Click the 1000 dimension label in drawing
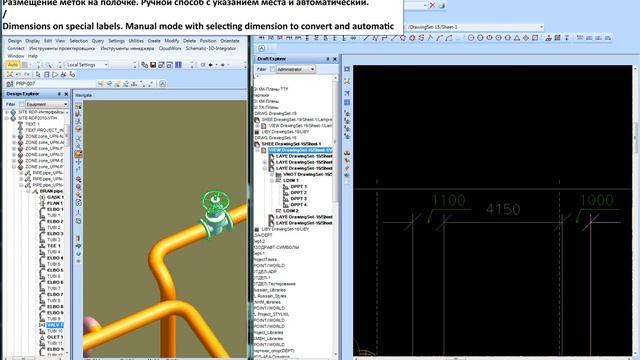Image resolution: width=640 pixels, height=360 pixels. [x=597, y=200]
